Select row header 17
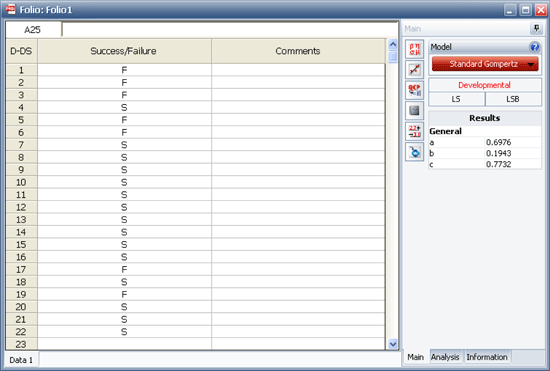 point(21,269)
